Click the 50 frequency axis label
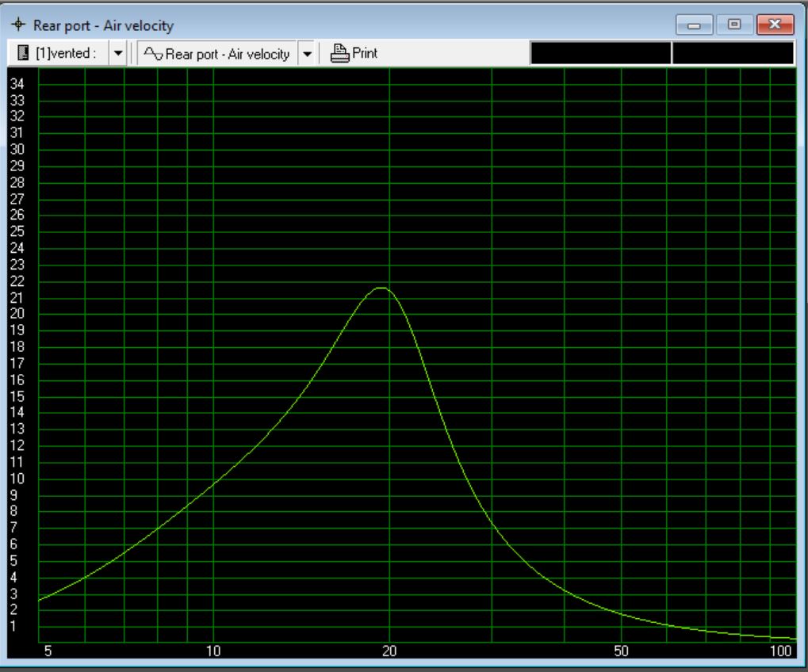 pos(621,651)
